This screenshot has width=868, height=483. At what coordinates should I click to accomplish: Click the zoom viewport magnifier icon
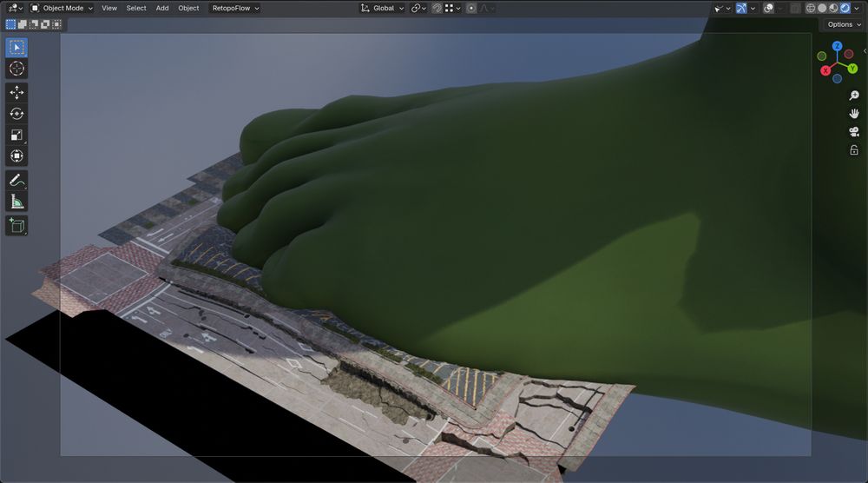coord(854,96)
